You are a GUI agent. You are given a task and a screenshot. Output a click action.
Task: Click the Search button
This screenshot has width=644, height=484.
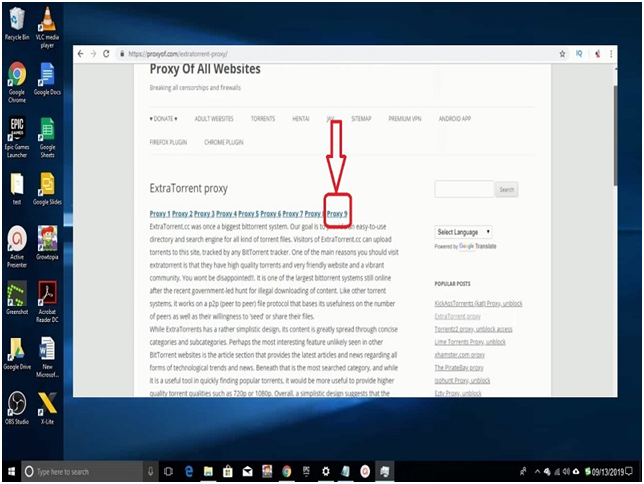click(506, 189)
